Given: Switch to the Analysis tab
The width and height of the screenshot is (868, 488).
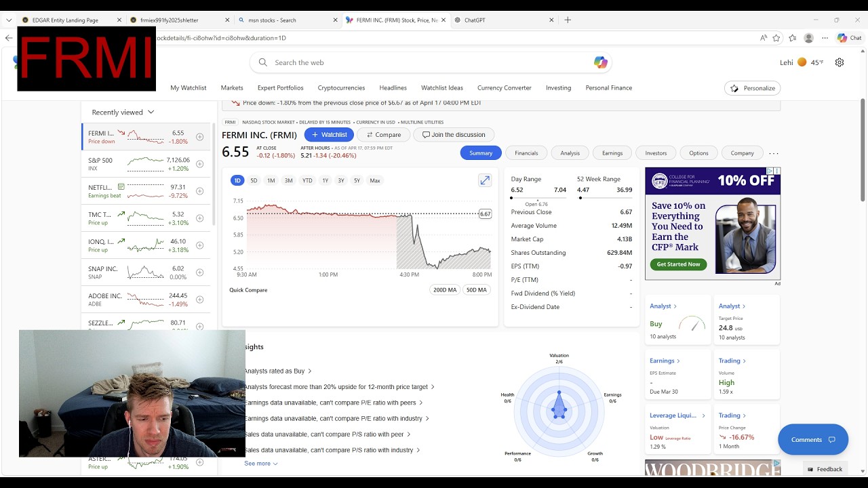Looking at the screenshot, I should click(570, 153).
